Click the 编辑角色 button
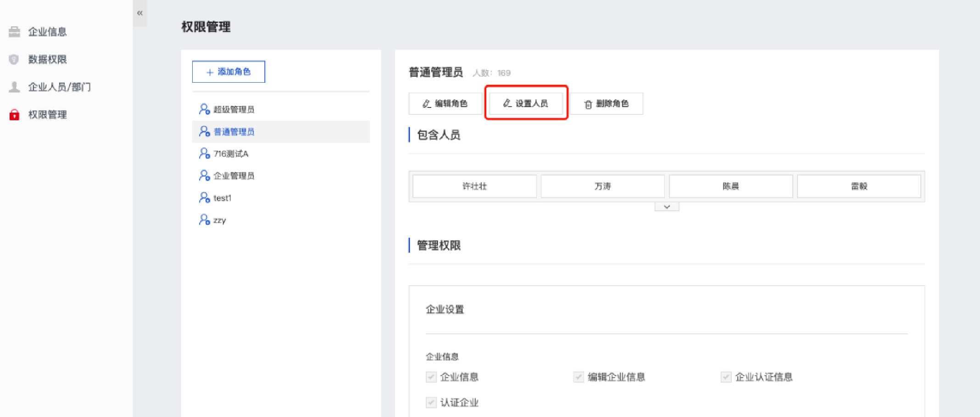 point(445,103)
